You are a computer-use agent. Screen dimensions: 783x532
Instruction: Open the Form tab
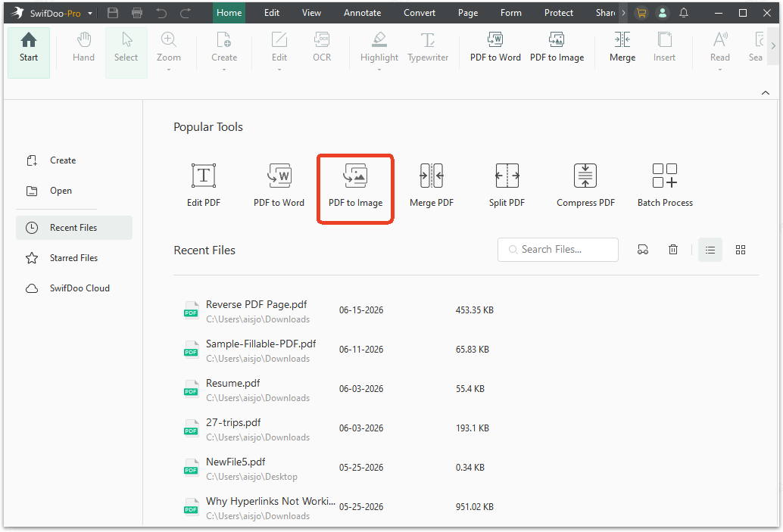coord(511,13)
